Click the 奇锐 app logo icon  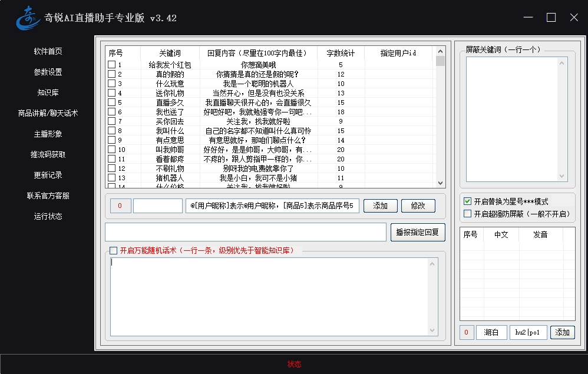coord(28,18)
